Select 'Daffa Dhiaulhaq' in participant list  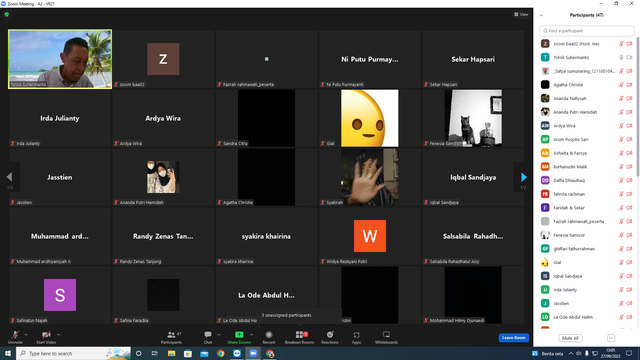click(x=587, y=180)
